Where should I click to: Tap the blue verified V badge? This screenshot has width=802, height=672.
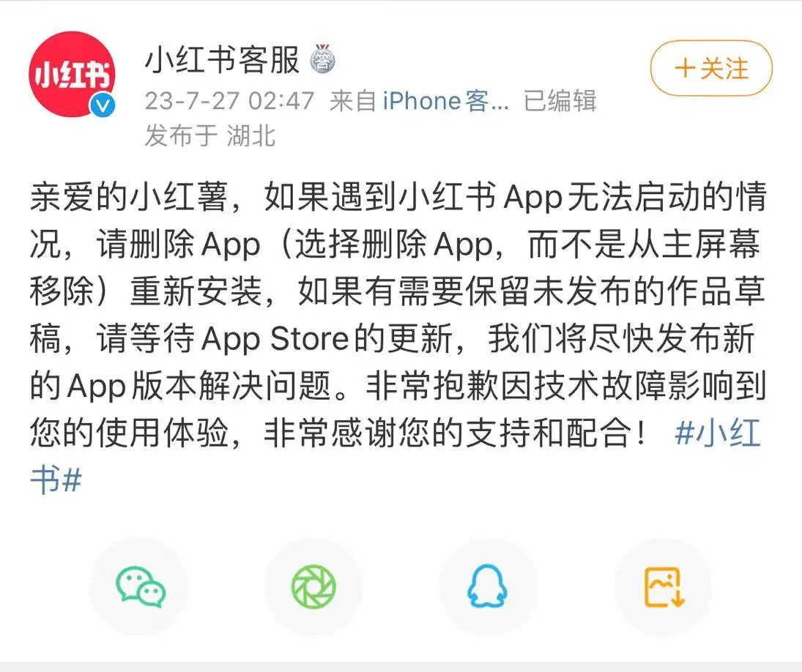pos(103,105)
